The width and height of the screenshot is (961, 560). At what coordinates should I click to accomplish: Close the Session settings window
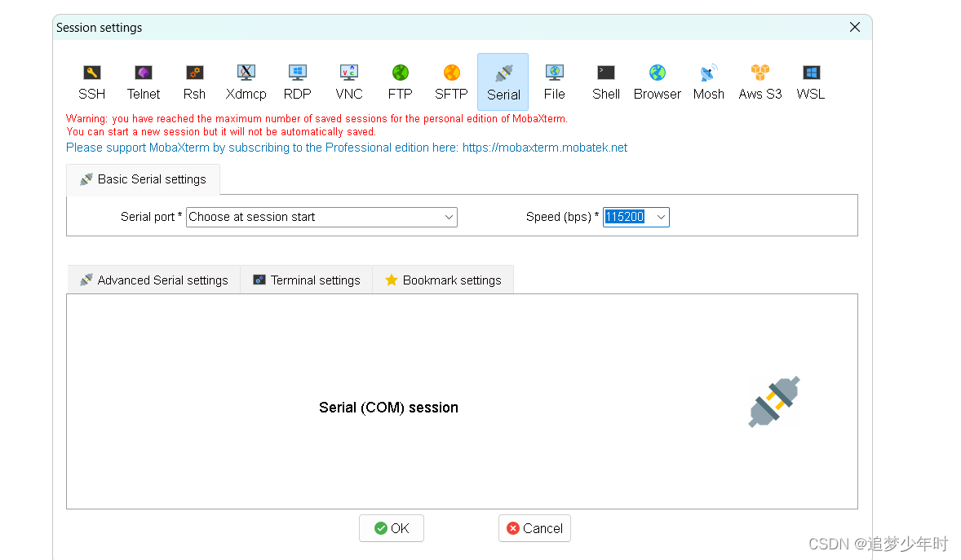point(855,27)
